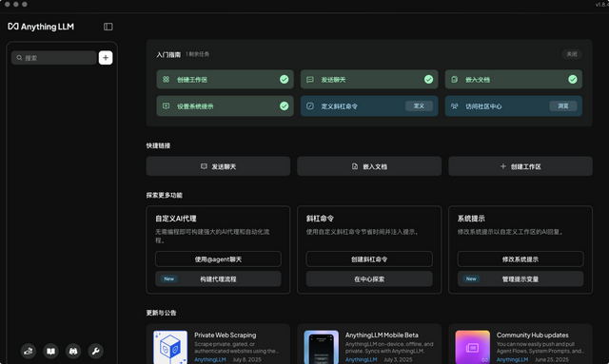The width and height of the screenshot is (609, 364).
Task: Click the 创建斜杠命令 button
Action: (369, 259)
